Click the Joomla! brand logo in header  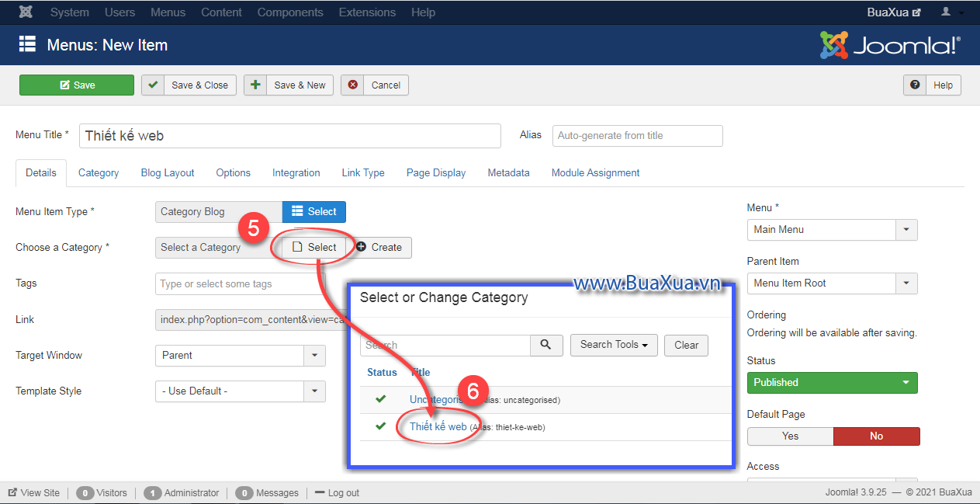[x=890, y=45]
